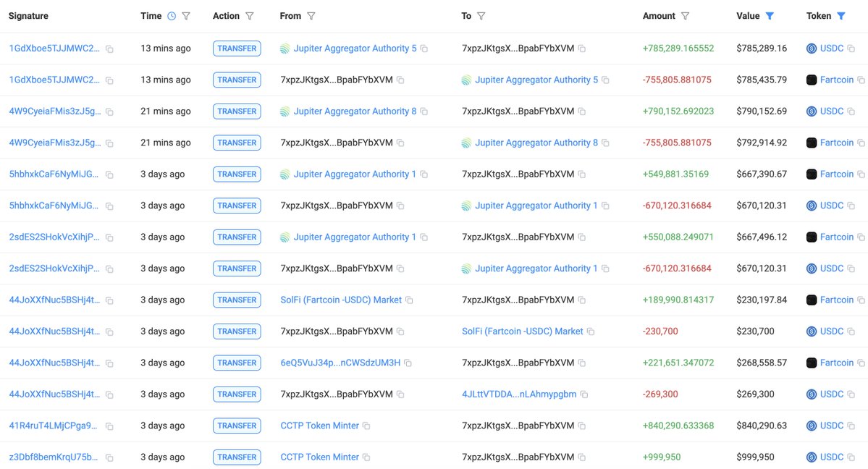Click the Token column header label

(x=819, y=16)
